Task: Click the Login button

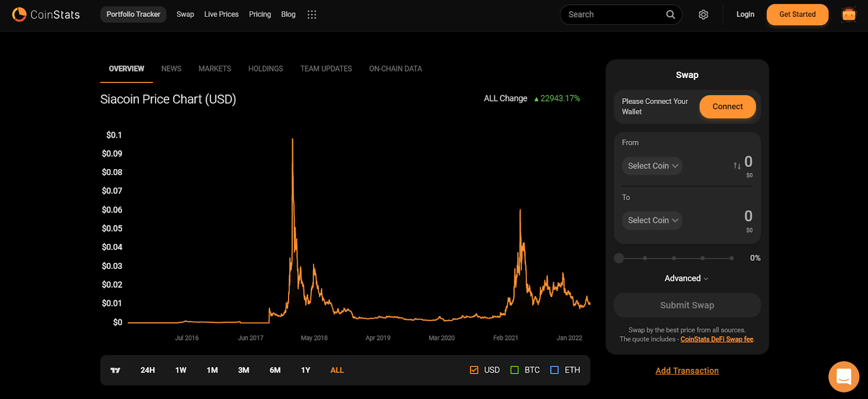Action: coord(745,15)
